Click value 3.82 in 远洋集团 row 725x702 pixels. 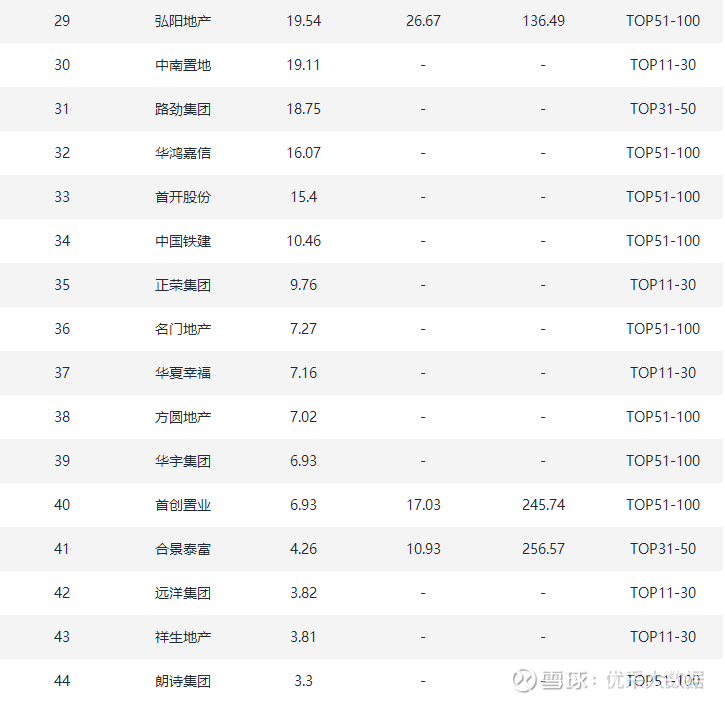pyautogui.click(x=303, y=593)
